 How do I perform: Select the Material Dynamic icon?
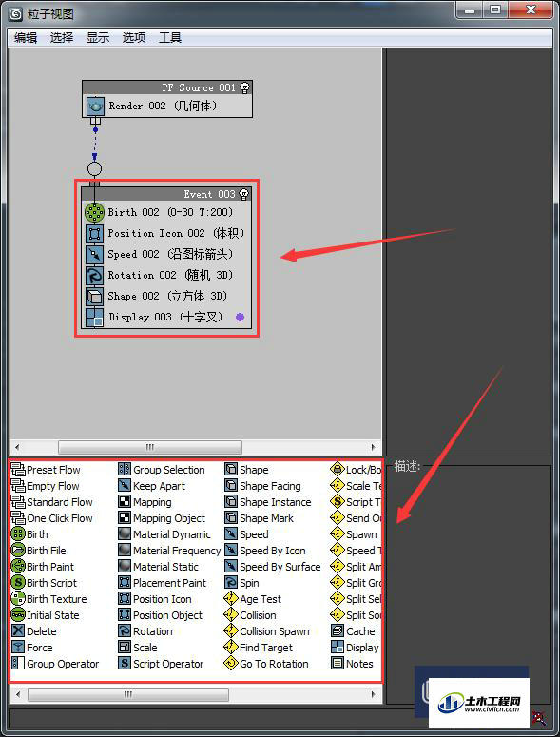click(x=125, y=534)
